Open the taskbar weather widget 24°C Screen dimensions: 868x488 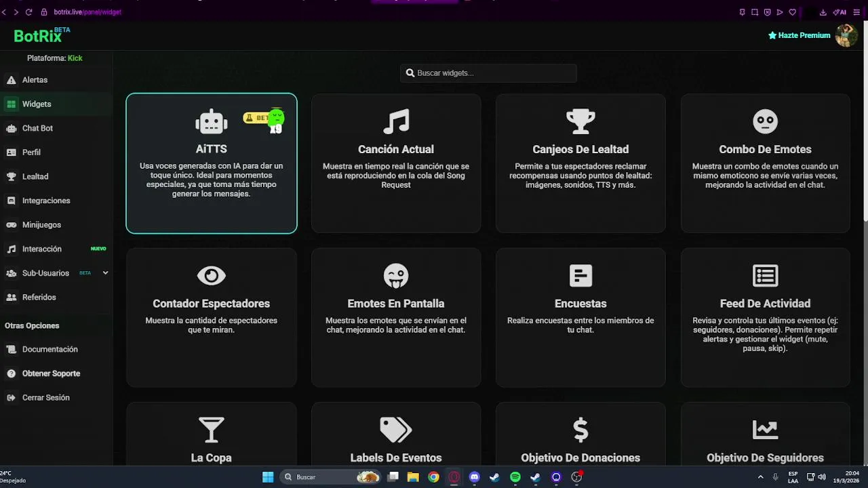point(13,477)
